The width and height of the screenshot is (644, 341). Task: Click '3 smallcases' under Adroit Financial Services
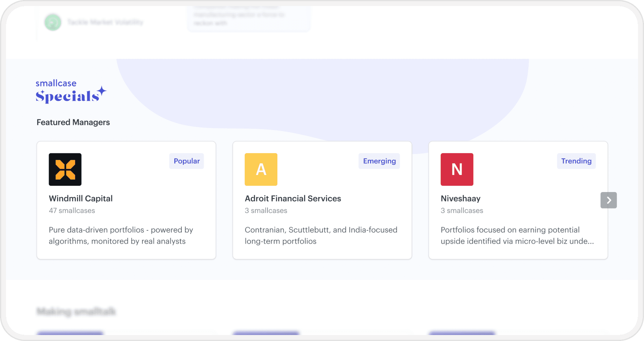[266, 211]
